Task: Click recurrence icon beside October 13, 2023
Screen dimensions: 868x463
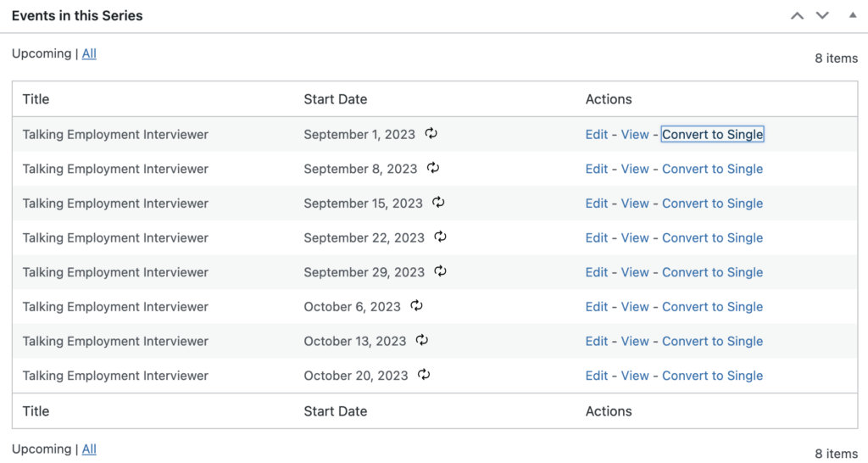Action: coord(422,340)
